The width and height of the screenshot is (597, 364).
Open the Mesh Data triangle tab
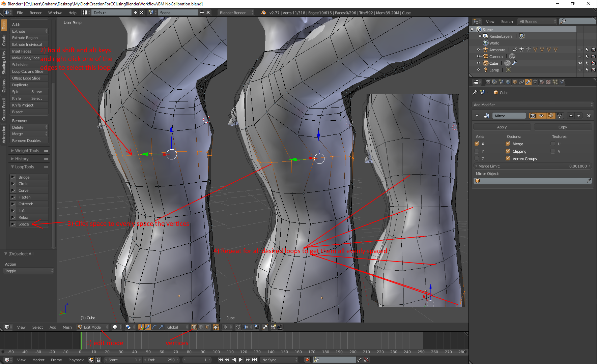point(535,82)
